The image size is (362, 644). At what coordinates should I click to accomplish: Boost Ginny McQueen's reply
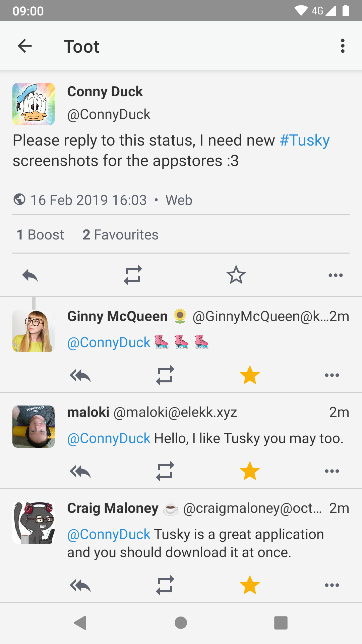pyautogui.click(x=165, y=375)
